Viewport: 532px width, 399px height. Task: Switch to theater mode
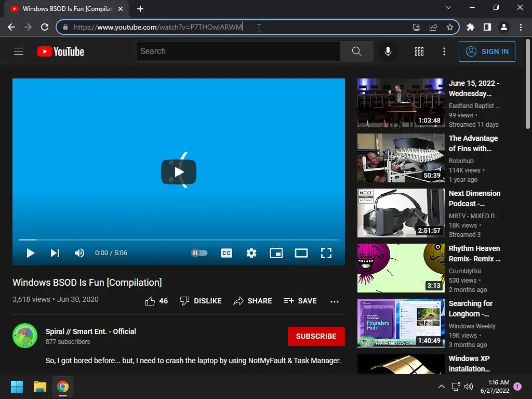tap(301, 253)
